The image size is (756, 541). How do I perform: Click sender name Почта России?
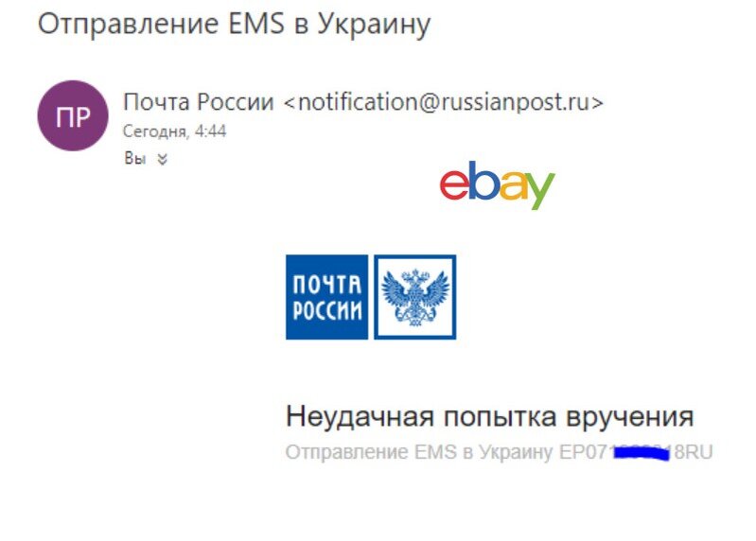click(x=198, y=101)
